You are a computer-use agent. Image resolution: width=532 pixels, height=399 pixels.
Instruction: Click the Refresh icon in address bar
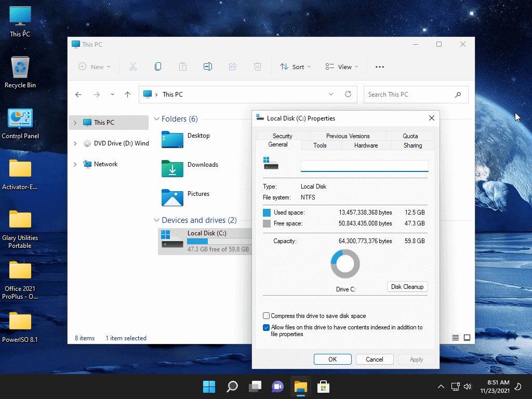(348, 95)
